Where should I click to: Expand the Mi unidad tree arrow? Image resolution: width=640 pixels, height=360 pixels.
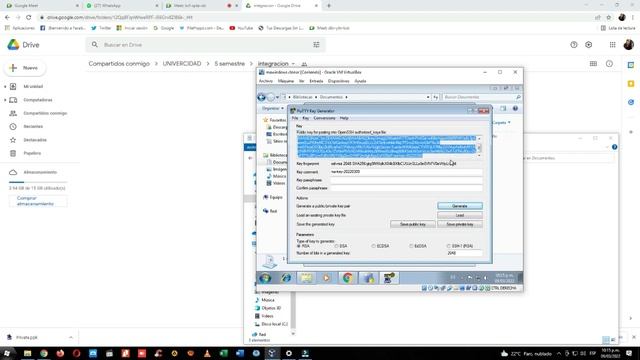point(5,87)
